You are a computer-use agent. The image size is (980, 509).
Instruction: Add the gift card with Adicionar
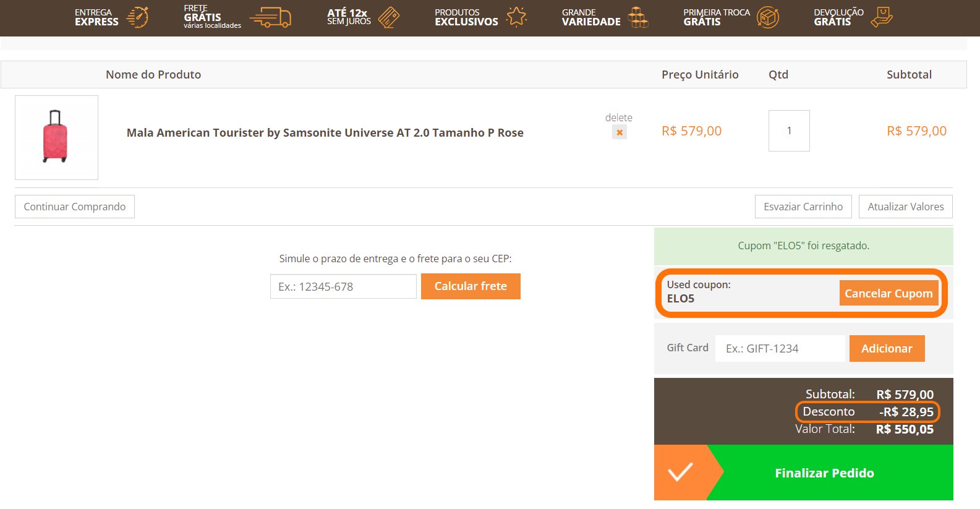pos(887,348)
